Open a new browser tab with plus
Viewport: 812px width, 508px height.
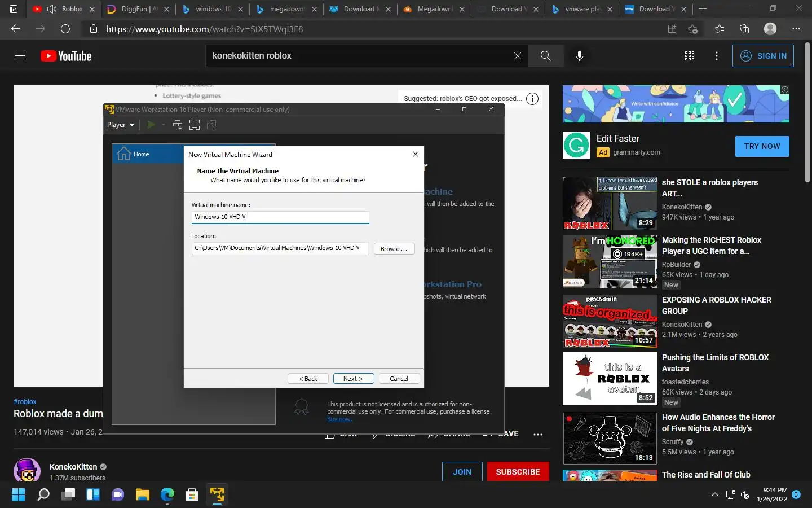click(703, 9)
